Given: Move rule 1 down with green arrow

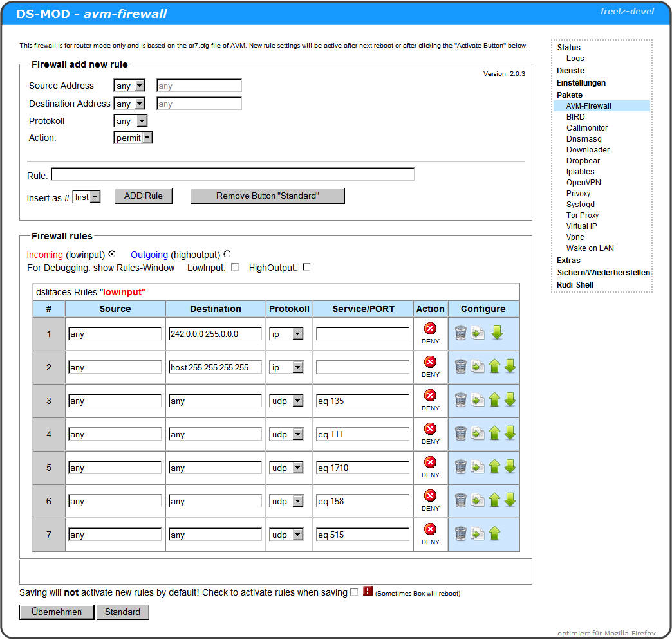Looking at the screenshot, I should tap(497, 333).
